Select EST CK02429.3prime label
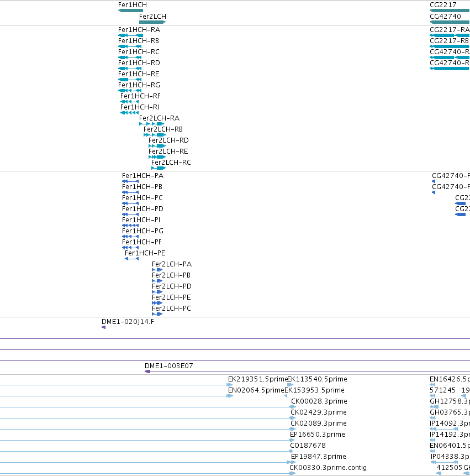This screenshot has width=470, height=476. coord(318,412)
